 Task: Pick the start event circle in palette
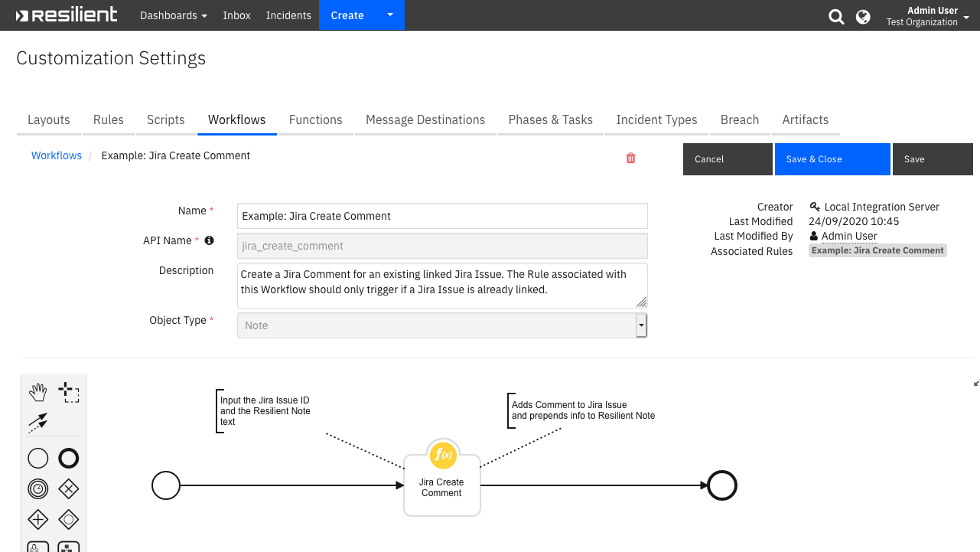[x=37, y=459]
